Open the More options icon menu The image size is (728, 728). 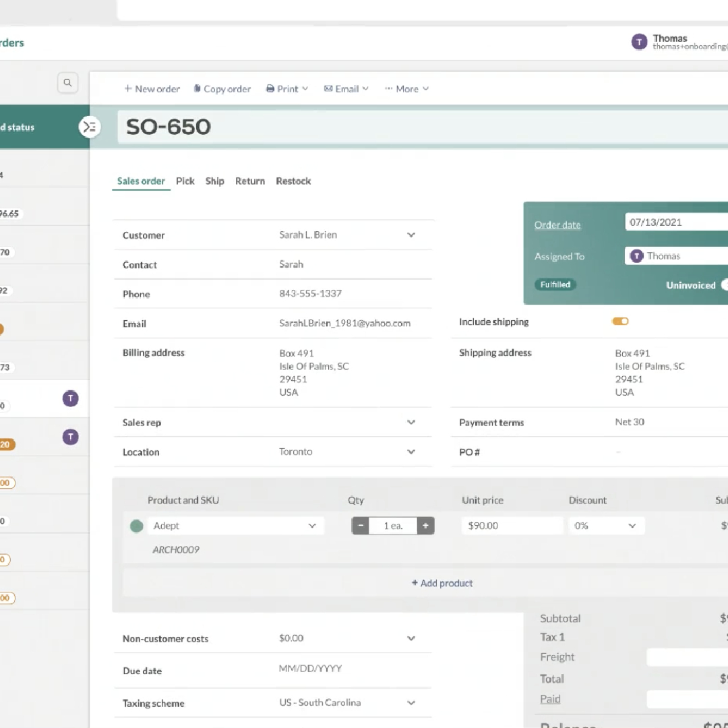point(389,88)
